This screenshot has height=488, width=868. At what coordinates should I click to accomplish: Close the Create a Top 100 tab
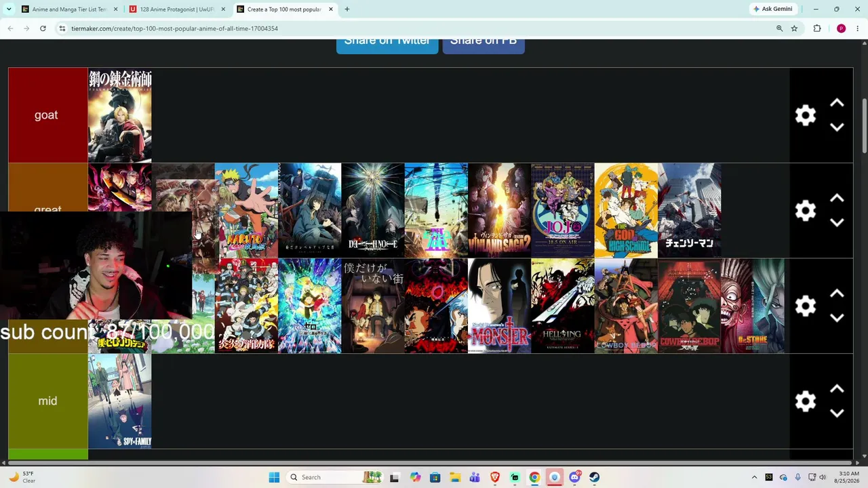(331, 9)
